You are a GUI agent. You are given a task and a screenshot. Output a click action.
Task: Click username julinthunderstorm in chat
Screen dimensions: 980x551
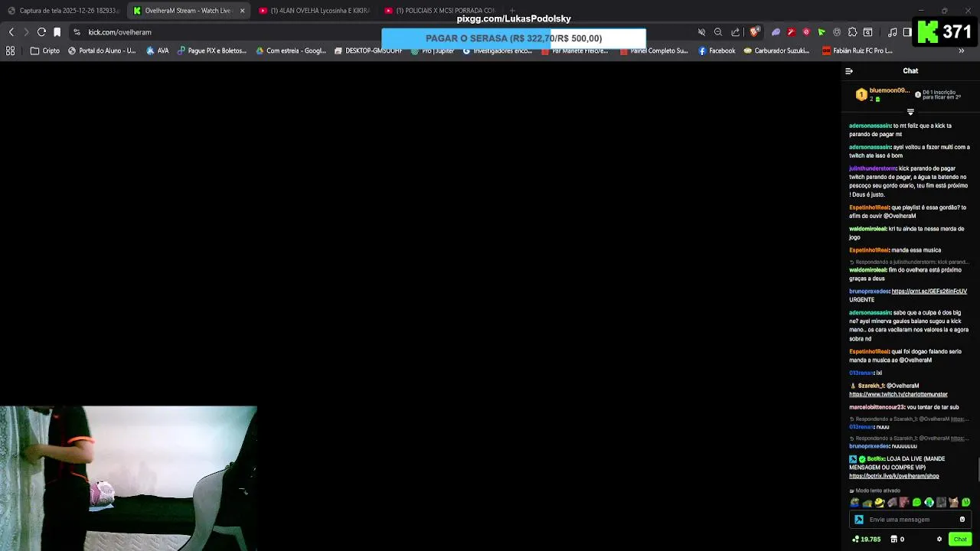pyautogui.click(x=872, y=168)
